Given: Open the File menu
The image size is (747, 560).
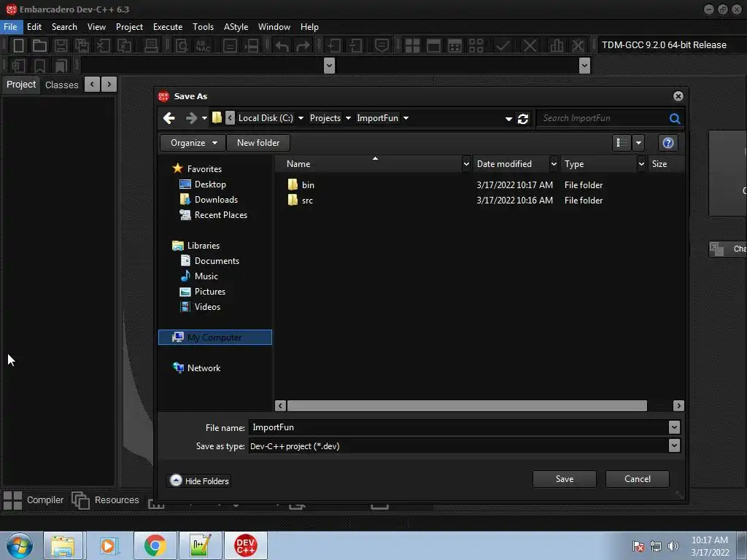Looking at the screenshot, I should tap(10, 27).
